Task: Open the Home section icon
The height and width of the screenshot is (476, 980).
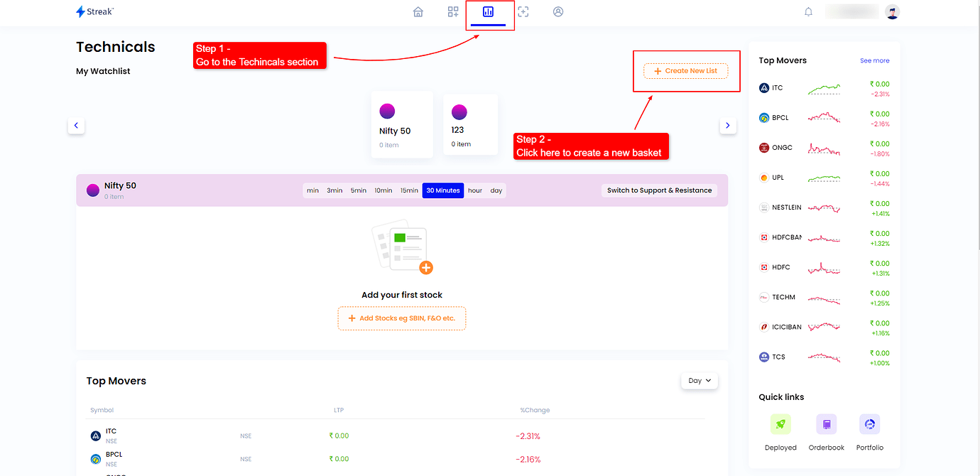Action: click(418, 11)
